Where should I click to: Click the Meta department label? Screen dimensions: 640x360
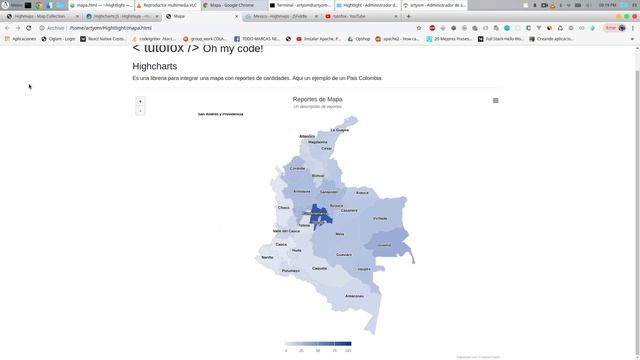[x=340, y=234]
